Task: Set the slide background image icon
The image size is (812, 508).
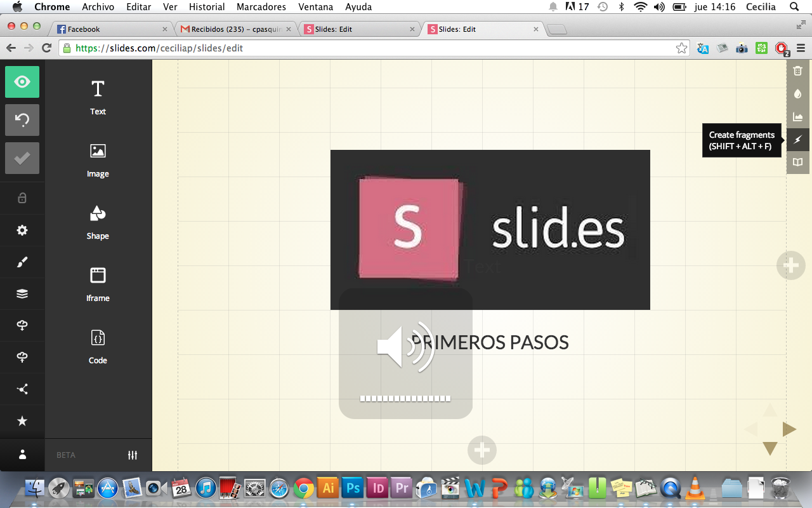Action: click(x=798, y=117)
